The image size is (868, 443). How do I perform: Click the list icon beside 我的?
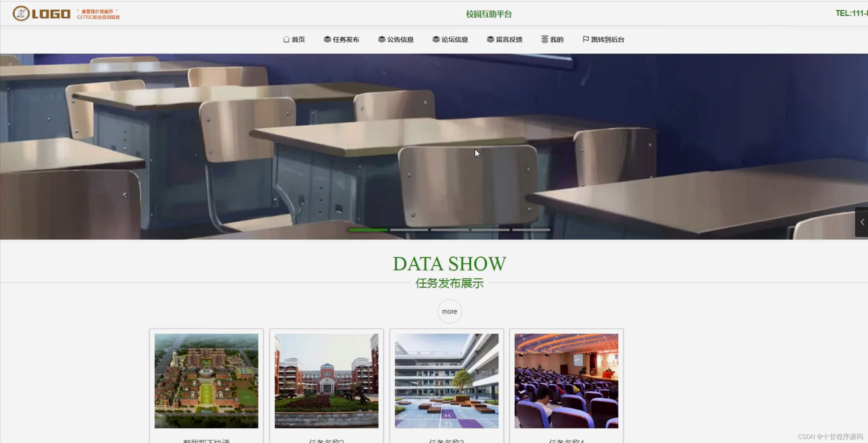(544, 39)
